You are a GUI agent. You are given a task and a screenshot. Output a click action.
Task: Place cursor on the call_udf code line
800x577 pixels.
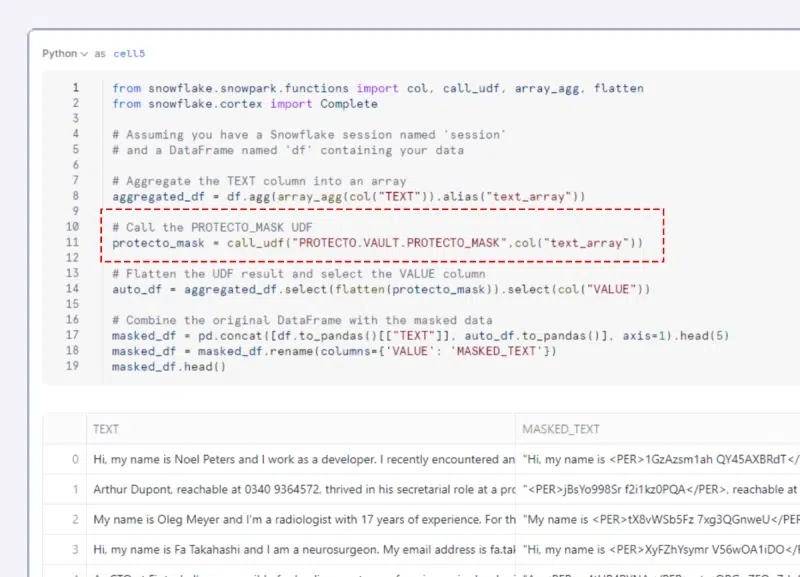pyautogui.click(x=377, y=243)
